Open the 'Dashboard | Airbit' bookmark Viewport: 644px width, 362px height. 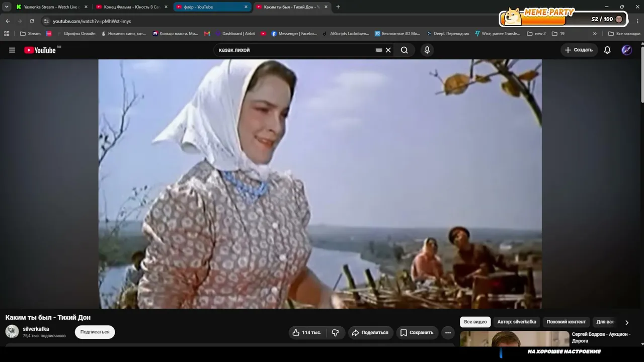(x=235, y=34)
